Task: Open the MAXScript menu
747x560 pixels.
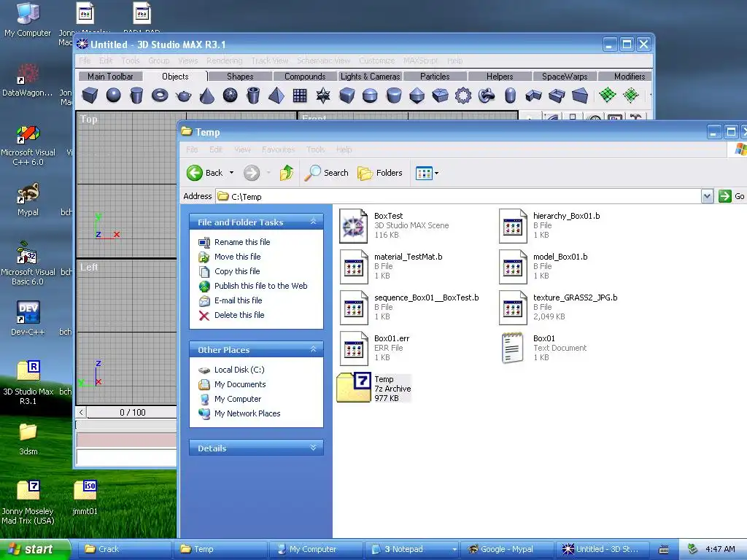Action: tap(420, 61)
